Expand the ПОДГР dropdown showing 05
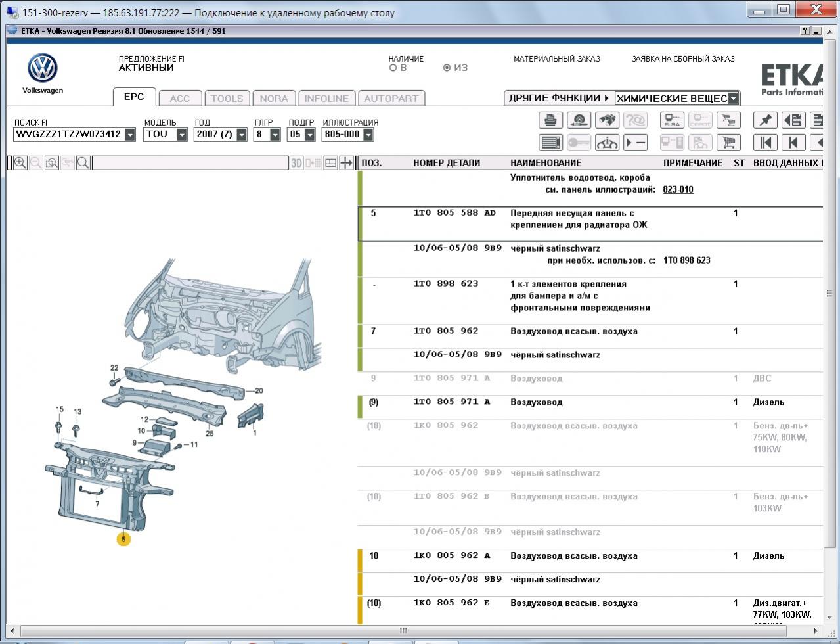The image size is (840, 644). 310,135
